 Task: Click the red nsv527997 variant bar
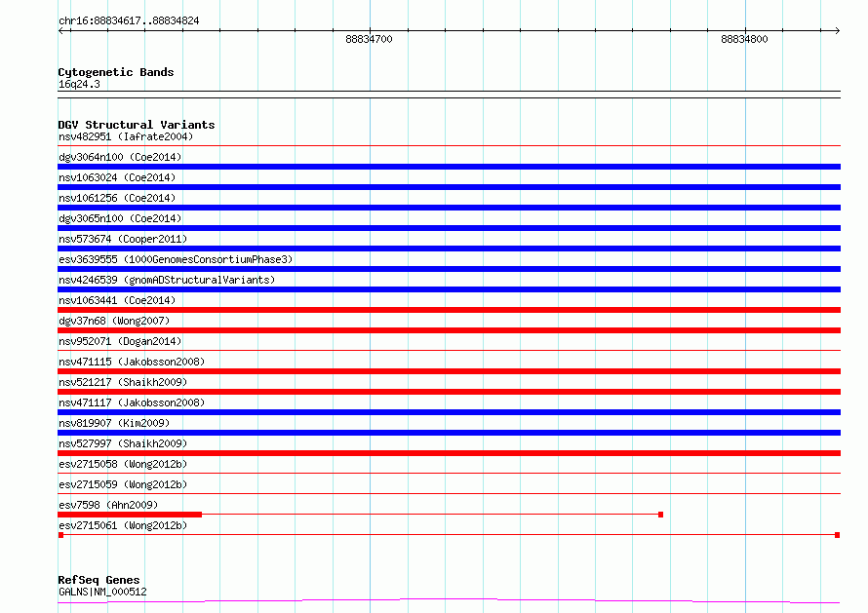[x=449, y=453]
